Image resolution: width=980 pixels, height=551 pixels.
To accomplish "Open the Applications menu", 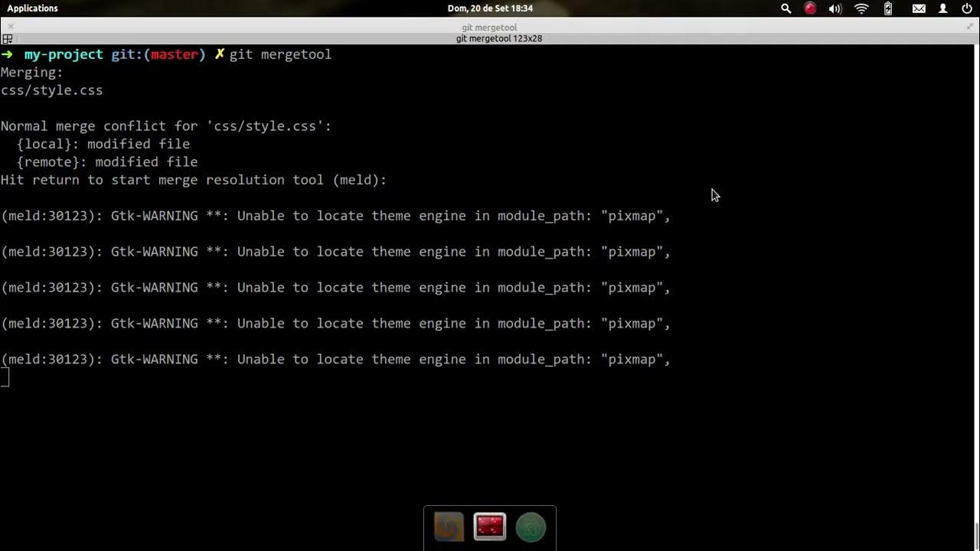I will (x=32, y=8).
